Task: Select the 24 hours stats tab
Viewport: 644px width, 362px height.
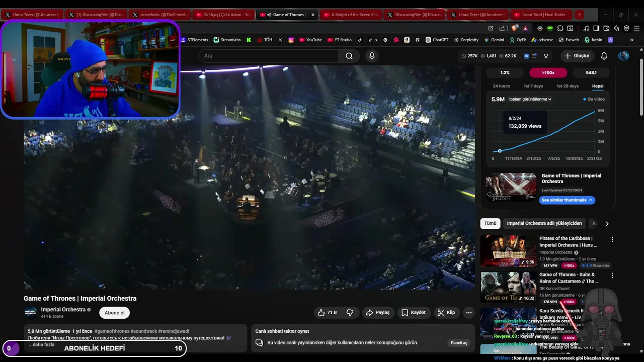Action: click(501, 86)
